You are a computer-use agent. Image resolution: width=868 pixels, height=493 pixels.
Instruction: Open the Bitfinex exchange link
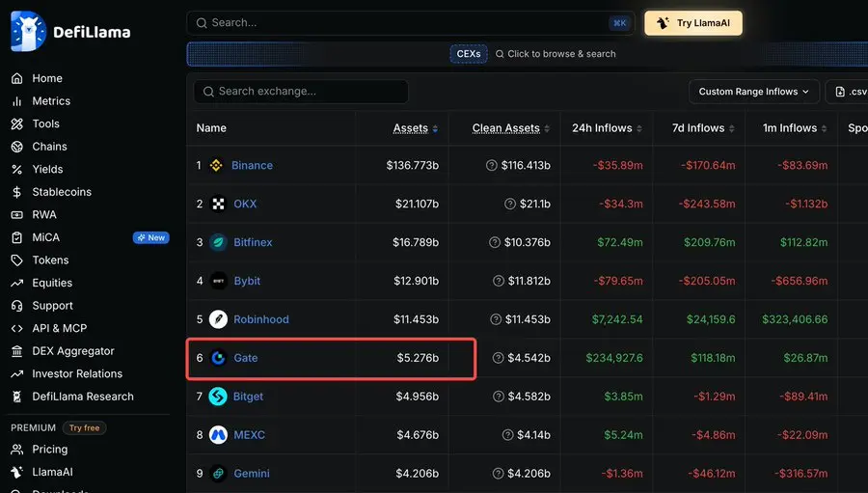(253, 242)
